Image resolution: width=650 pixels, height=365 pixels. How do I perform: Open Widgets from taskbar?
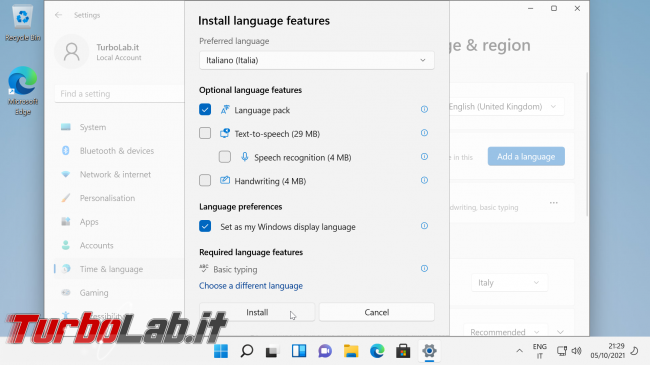pos(298,351)
